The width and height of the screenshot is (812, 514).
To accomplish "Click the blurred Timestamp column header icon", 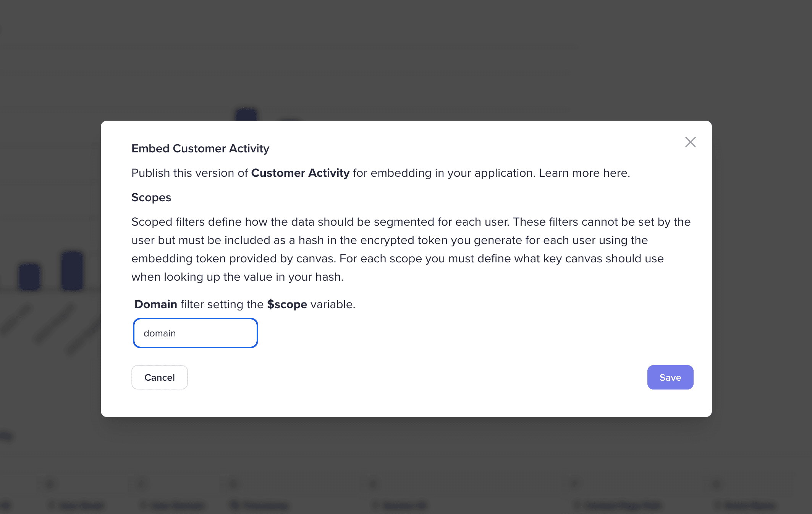I will (x=235, y=506).
